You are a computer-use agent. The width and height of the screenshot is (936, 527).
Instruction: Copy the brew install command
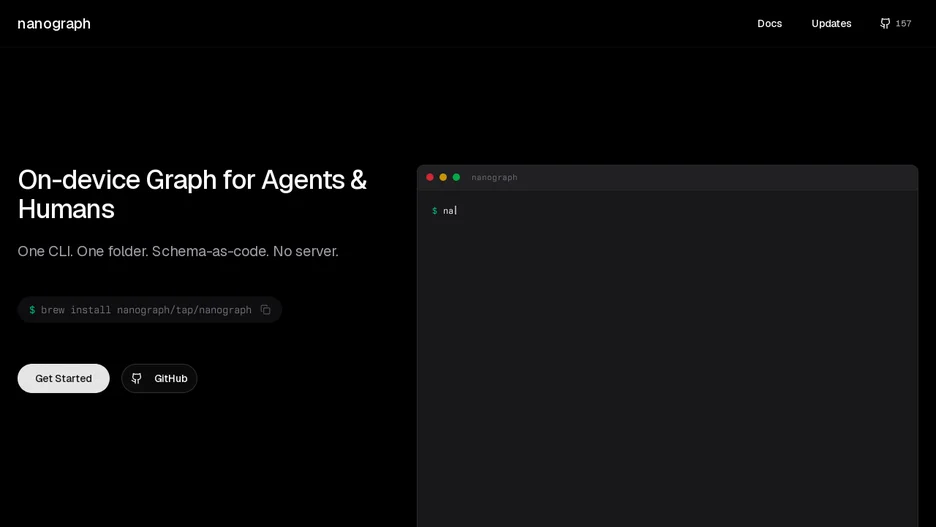pyautogui.click(x=266, y=310)
